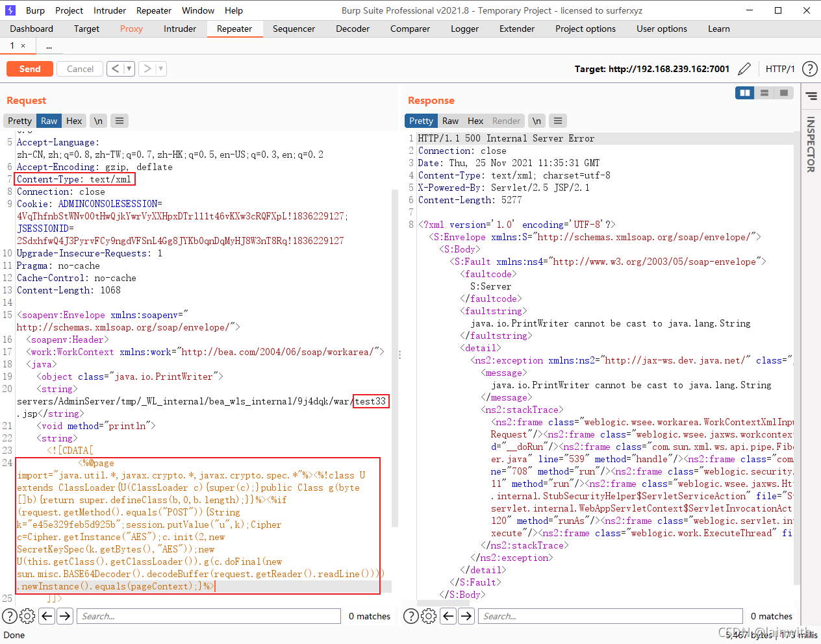Select Raw view in Request pane
Screen dimensions: 821x644
tap(49, 121)
